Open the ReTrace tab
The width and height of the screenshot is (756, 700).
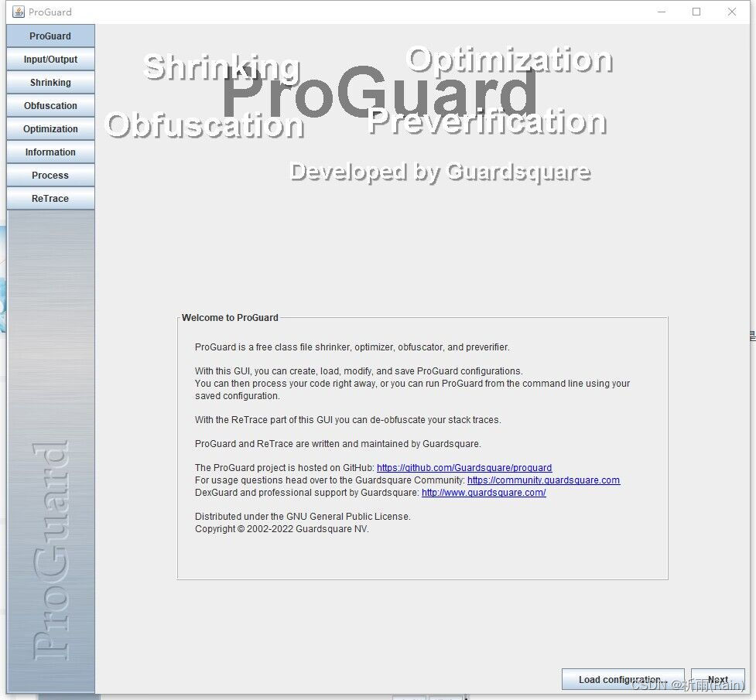[x=50, y=198]
